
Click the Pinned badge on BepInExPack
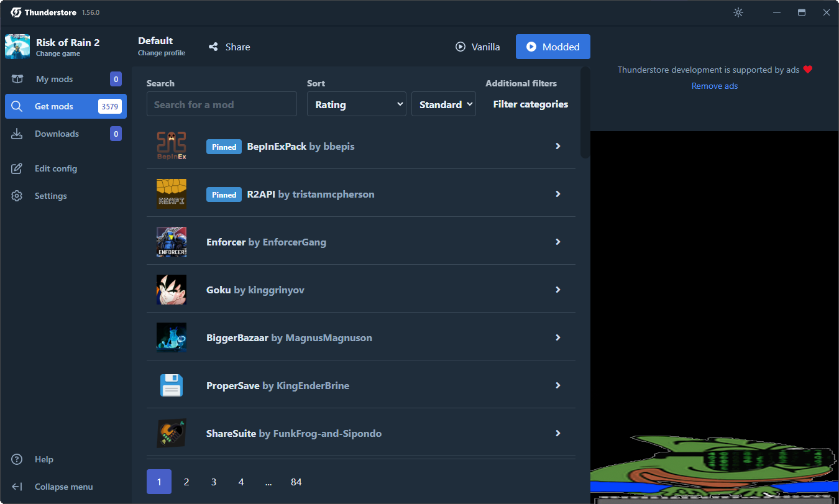click(x=224, y=147)
